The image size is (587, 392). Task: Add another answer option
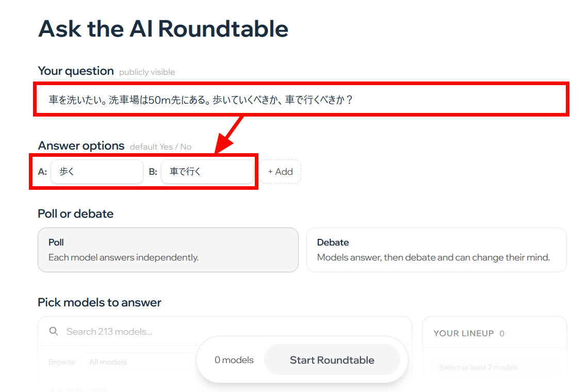pyautogui.click(x=280, y=172)
